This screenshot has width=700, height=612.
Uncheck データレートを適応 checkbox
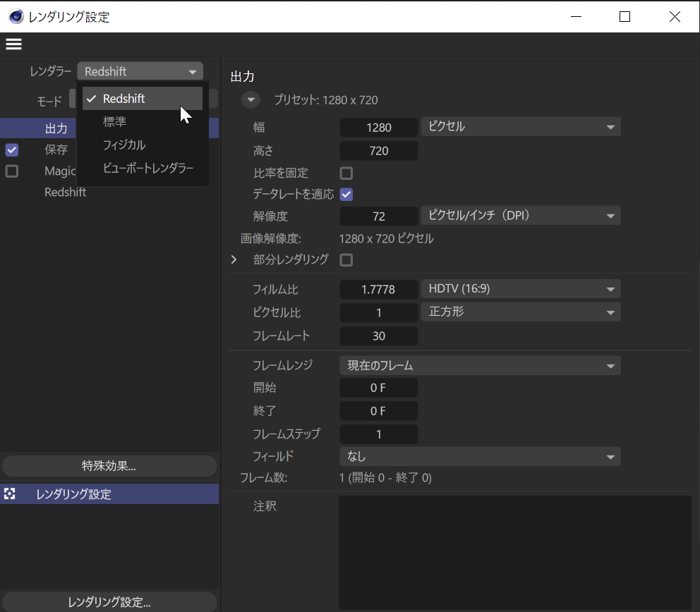[x=346, y=195]
